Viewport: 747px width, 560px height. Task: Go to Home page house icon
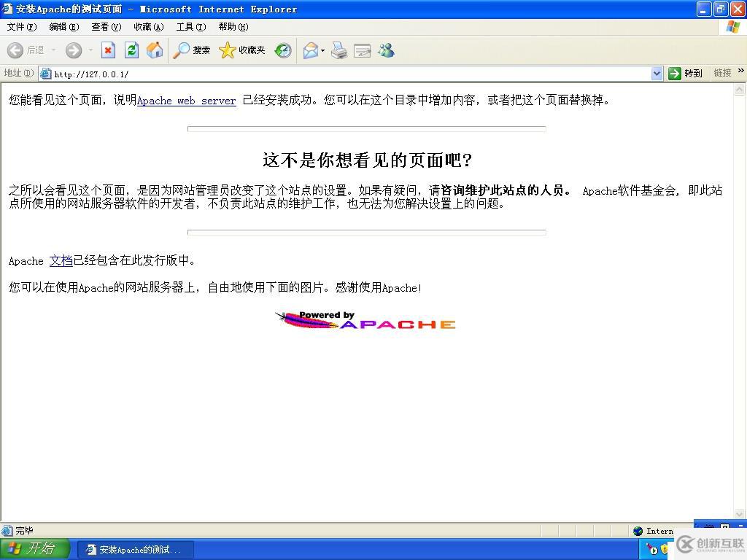(155, 50)
